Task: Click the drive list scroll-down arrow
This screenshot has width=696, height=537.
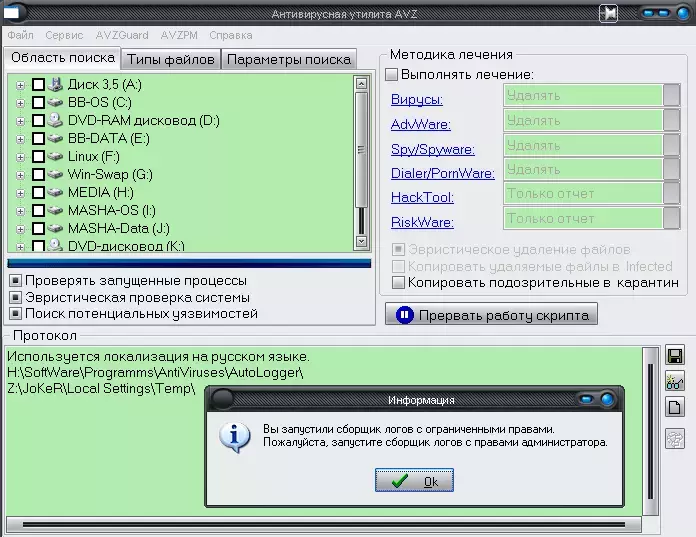Action: (x=361, y=241)
